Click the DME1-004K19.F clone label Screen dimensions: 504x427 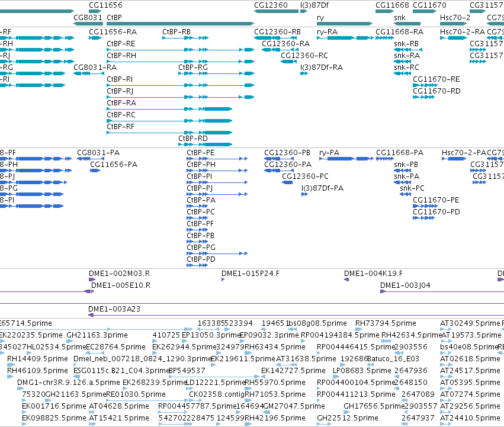tap(373, 274)
